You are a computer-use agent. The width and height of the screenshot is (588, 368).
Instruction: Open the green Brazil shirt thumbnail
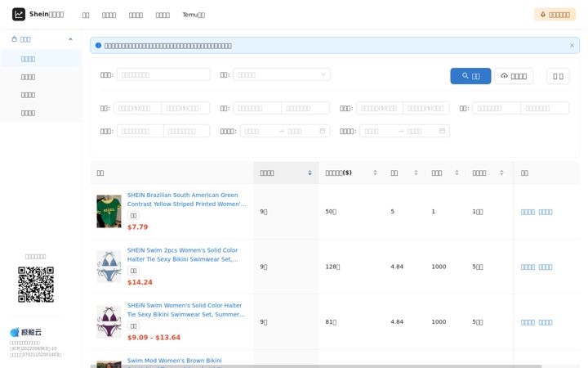pyautogui.click(x=109, y=212)
